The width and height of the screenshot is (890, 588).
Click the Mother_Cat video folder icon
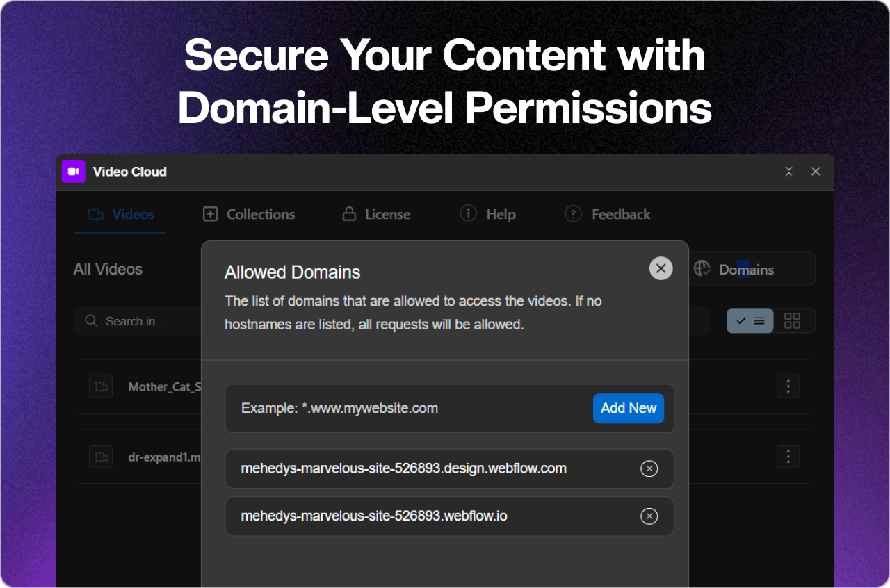pos(101,386)
